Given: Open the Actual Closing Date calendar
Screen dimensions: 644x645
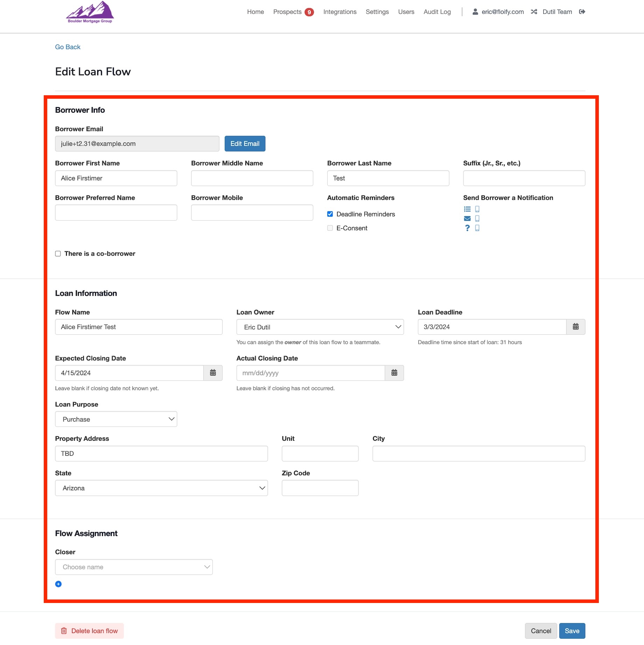Looking at the screenshot, I should point(394,373).
